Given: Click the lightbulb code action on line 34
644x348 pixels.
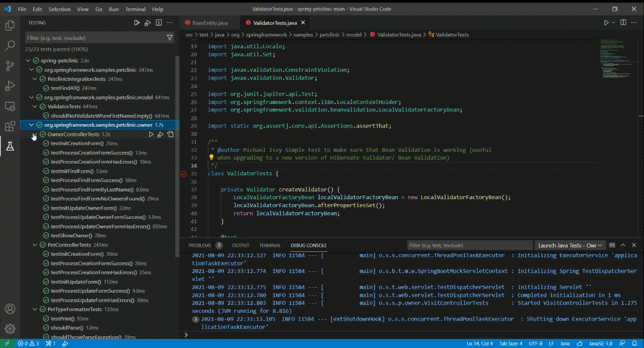Looking at the screenshot, I should [211, 158].
